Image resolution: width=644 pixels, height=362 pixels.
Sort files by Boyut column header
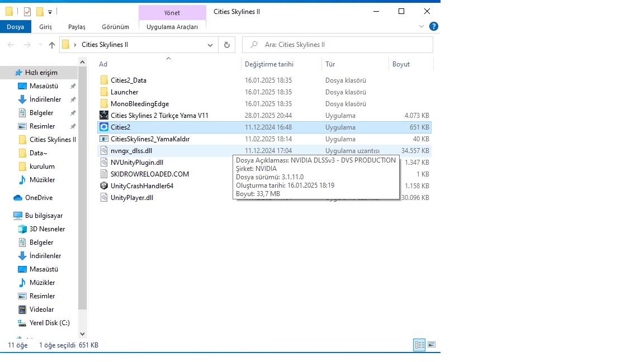[401, 64]
